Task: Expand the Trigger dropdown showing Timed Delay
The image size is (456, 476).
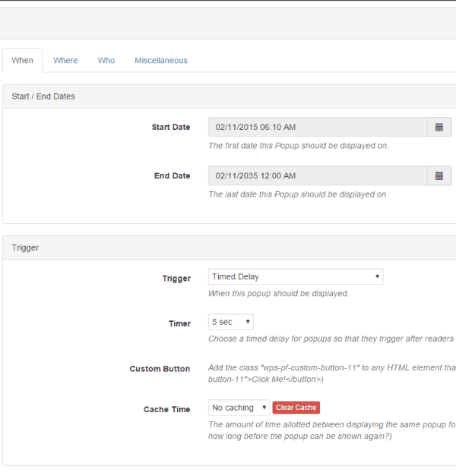Action: point(296,276)
